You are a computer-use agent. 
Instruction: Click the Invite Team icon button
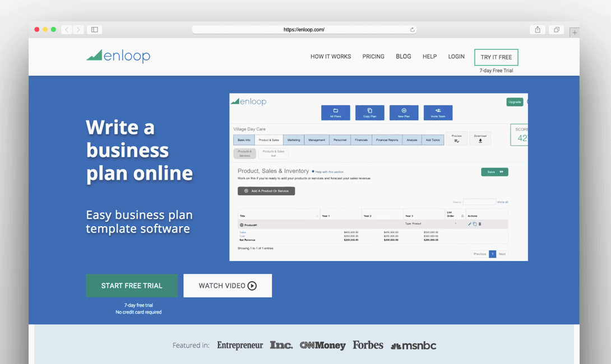point(438,113)
